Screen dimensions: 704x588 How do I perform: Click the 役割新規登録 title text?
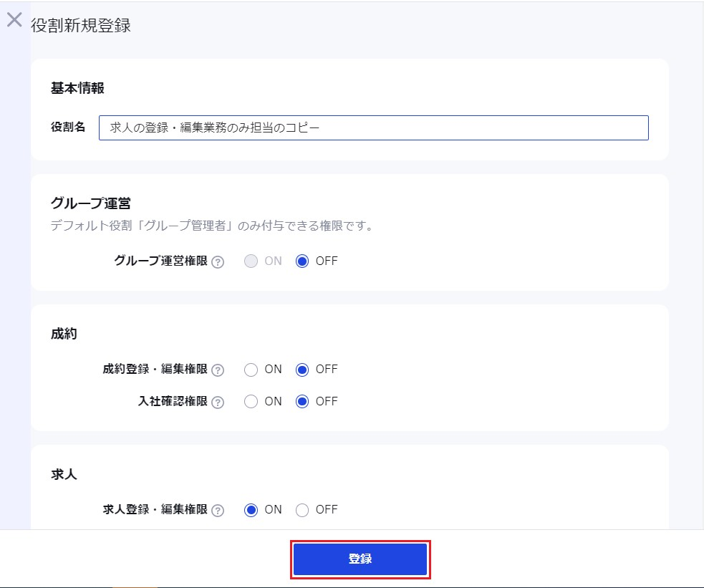click(x=81, y=25)
